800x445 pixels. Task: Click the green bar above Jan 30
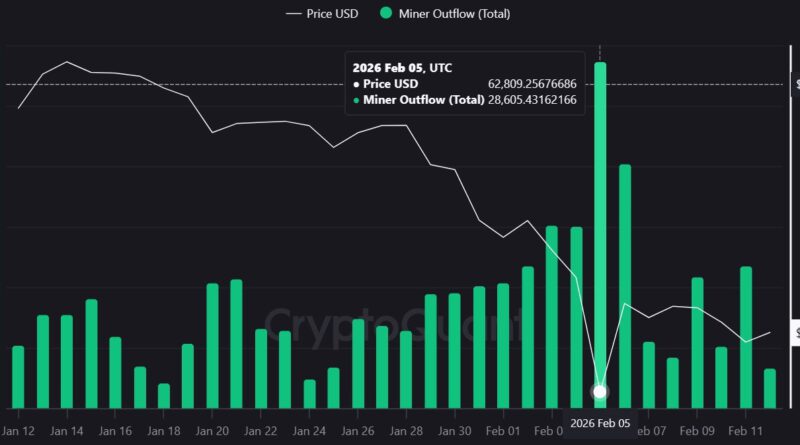[455, 350]
